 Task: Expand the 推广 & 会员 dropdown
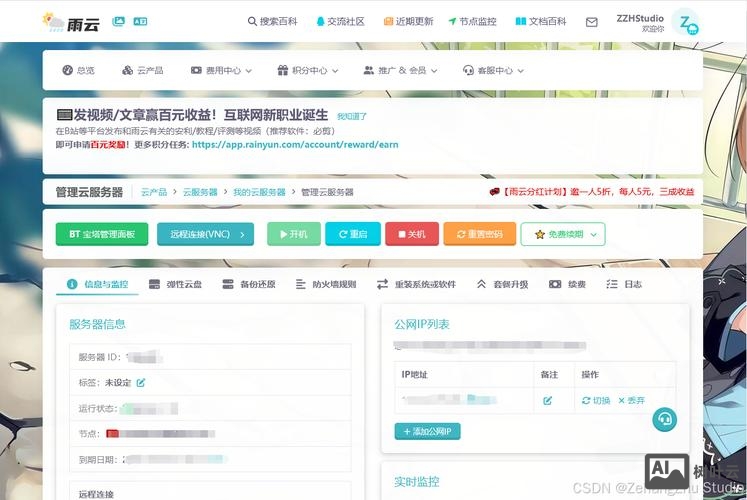coord(400,70)
